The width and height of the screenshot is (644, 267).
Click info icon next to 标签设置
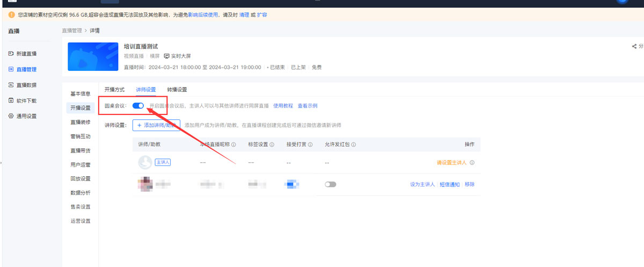[272, 145]
